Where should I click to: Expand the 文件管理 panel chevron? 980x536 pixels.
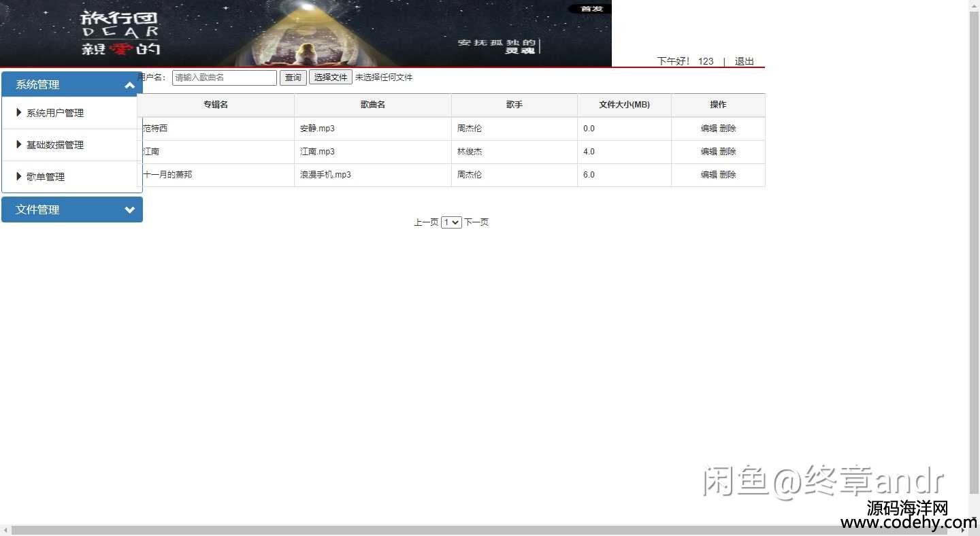point(130,210)
